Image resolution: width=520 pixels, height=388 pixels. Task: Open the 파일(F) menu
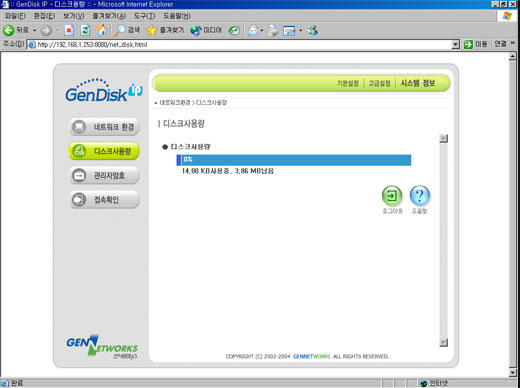[x=15, y=16]
